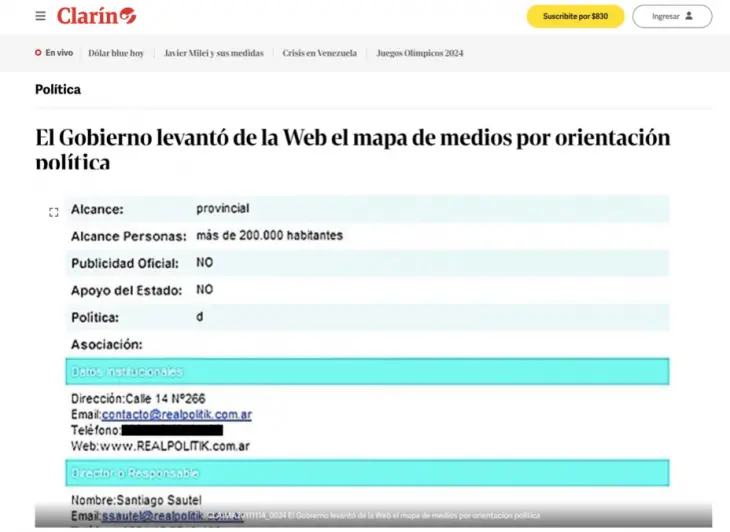Click the article headline about mapa de medios
This screenshot has width=730, height=532.
click(x=353, y=148)
